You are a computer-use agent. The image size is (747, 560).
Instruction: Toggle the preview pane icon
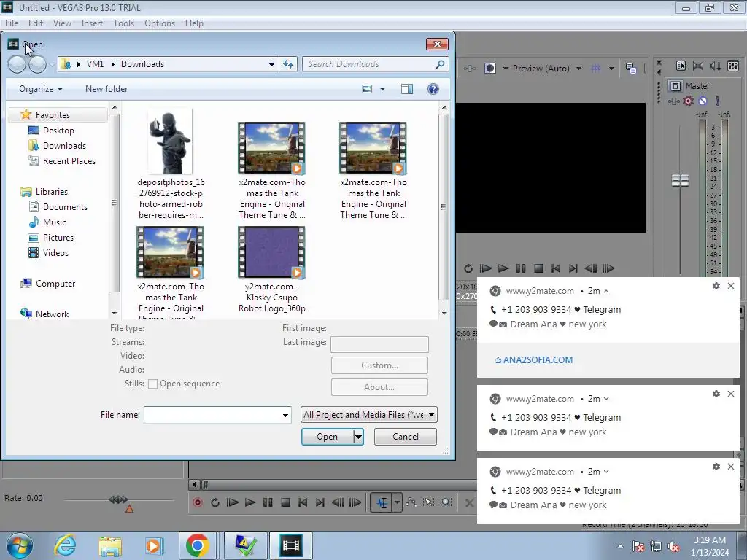click(407, 89)
